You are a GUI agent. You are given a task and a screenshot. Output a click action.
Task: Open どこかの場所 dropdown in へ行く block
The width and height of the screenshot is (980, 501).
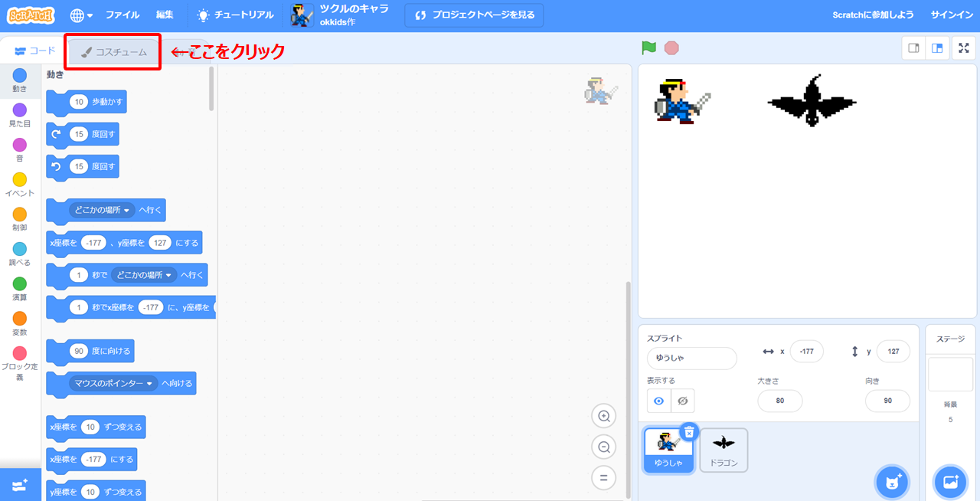point(102,210)
